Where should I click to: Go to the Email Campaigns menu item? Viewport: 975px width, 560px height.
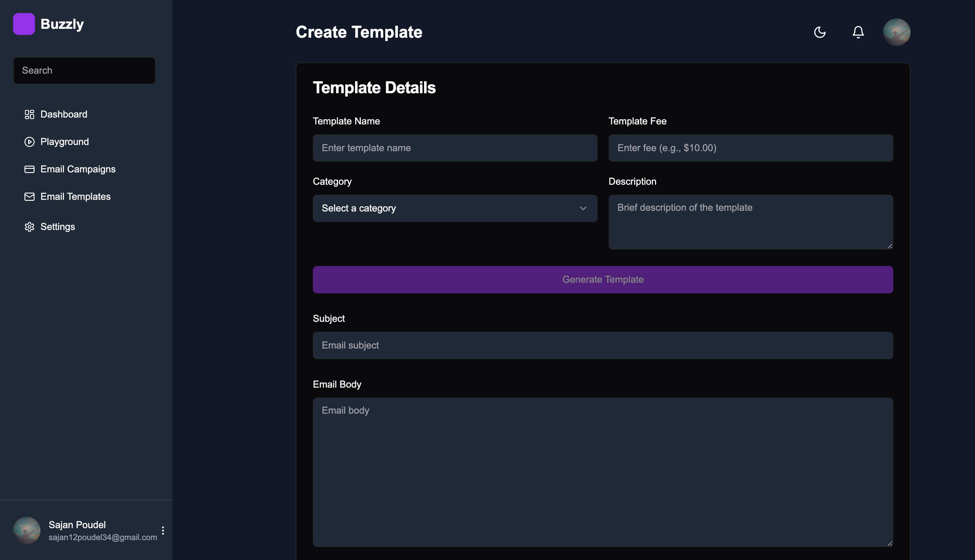pos(78,169)
